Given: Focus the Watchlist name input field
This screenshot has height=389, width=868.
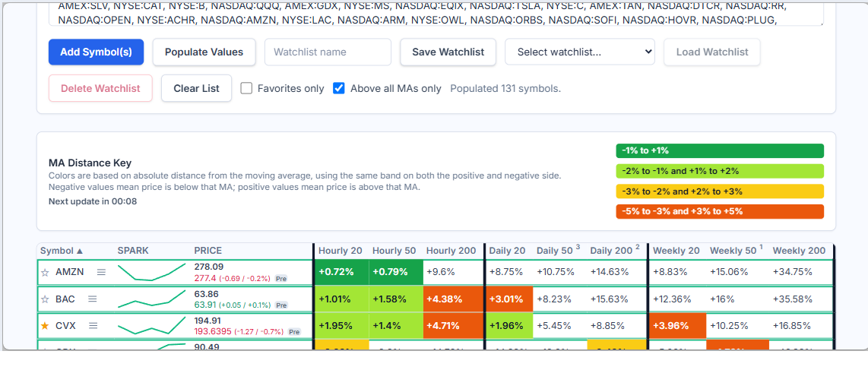Looking at the screenshot, I should (x=328, y=52).
